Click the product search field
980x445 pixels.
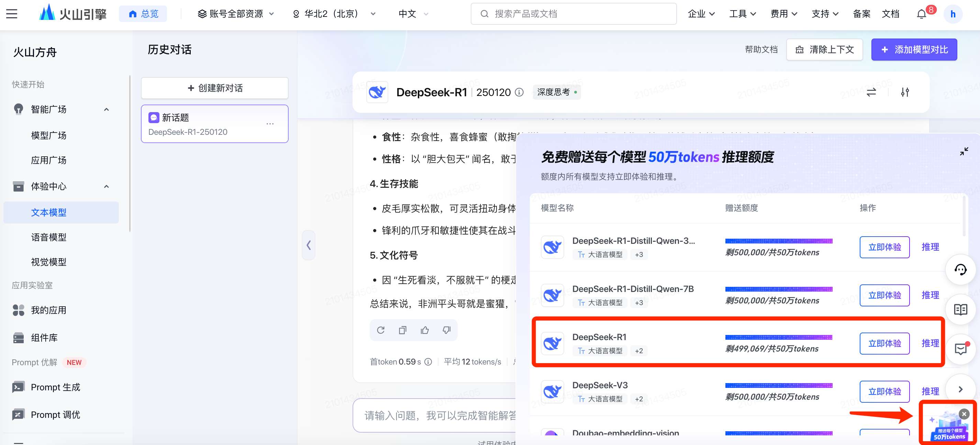pyautogui.click(x=573, y=14)
